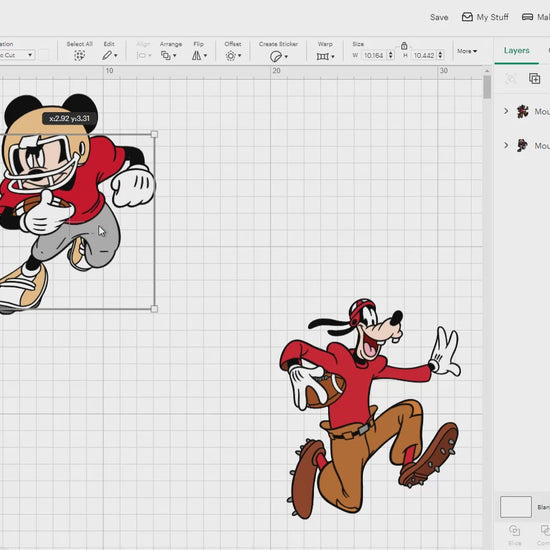Open the Warp tool
This screenshot has height=550, width=550.
pyautogui.click(x=323, y=56)
